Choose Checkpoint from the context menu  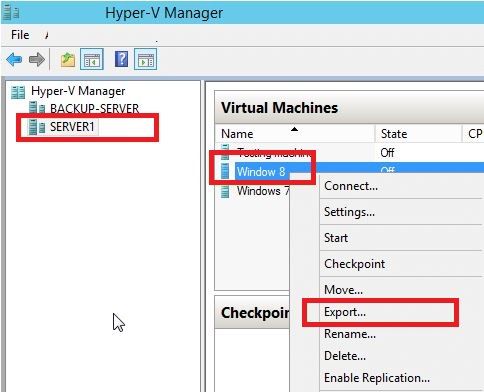401,264
